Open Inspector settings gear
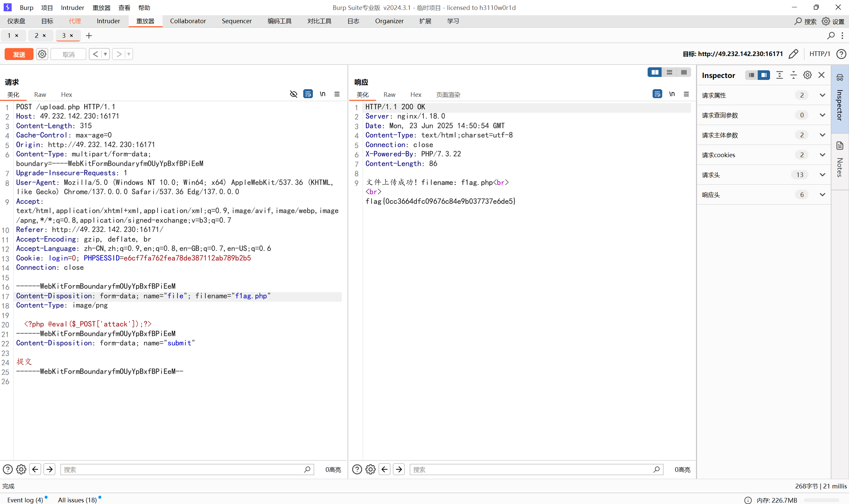Viewport: 849px width, 504px height. pyautogui.click(x=808, y=75)
